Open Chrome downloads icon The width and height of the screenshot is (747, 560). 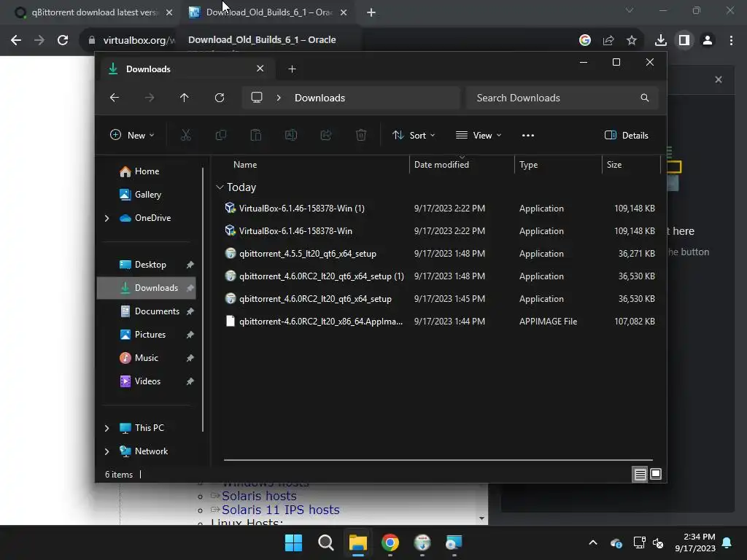point(660,40)
